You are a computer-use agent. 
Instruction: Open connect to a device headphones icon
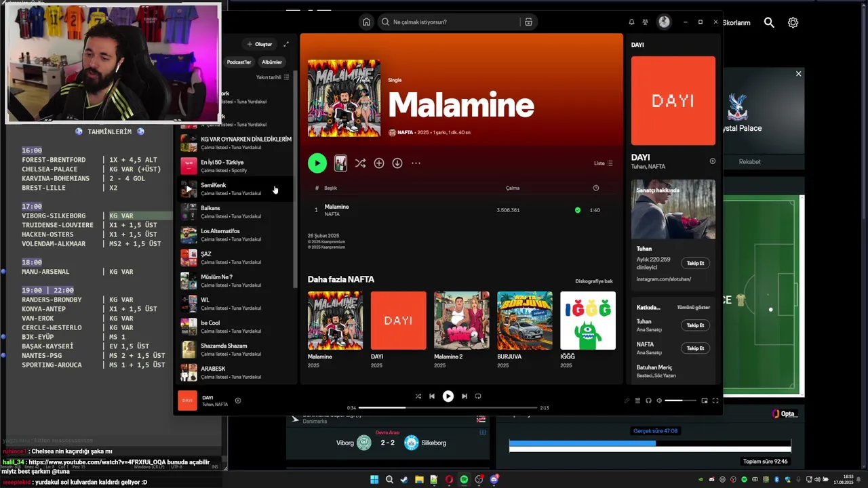click(648, 401)
